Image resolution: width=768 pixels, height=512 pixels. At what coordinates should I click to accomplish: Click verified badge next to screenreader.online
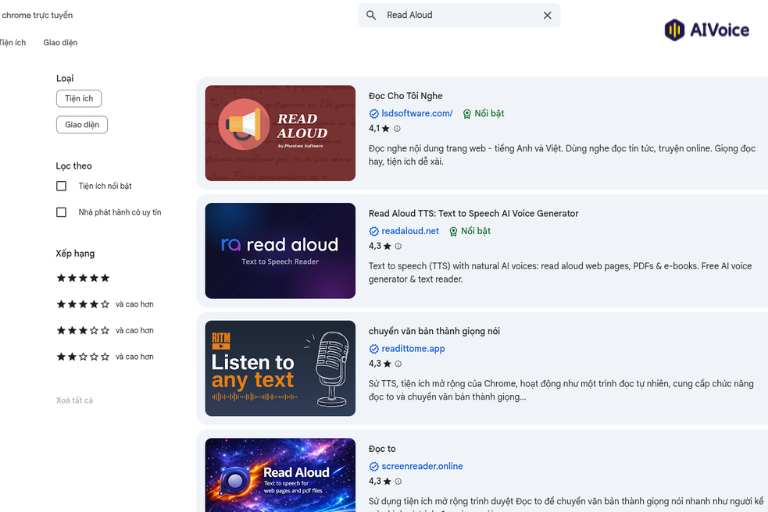tap(374, 466)
